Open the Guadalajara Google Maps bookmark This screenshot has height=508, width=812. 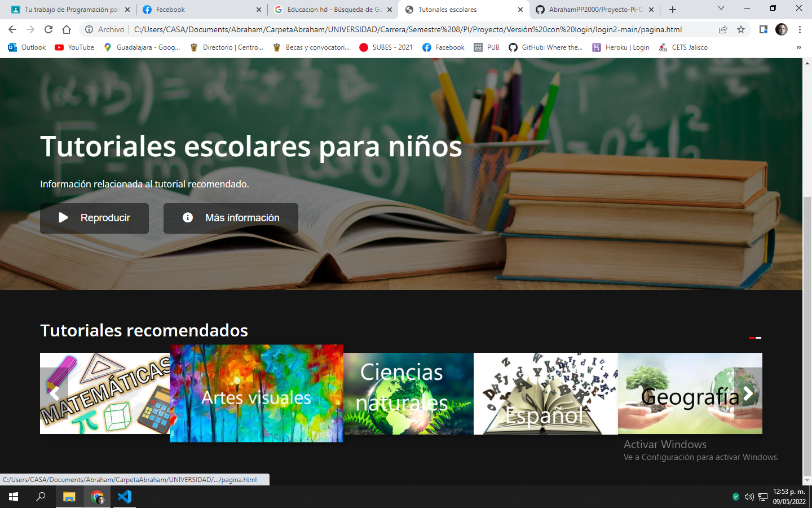[x=142, y=47]
